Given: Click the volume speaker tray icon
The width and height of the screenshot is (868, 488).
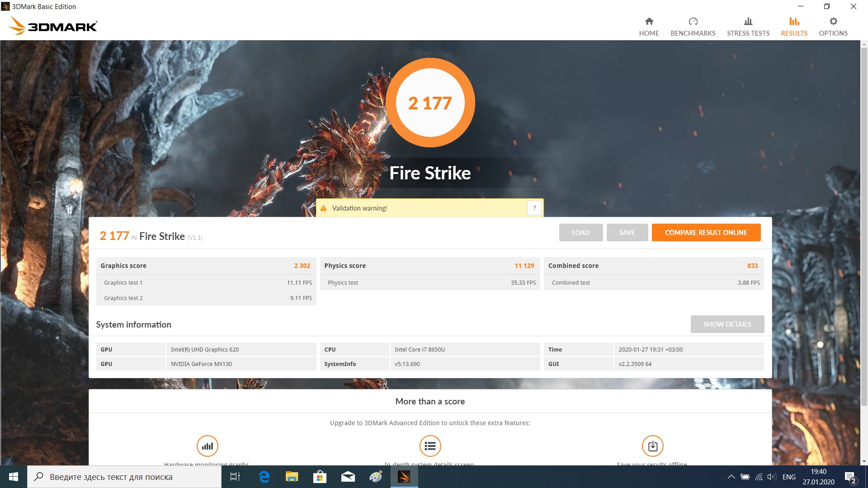Looking at the screenshot, I should pyautogui.click(x=771, y=477).
